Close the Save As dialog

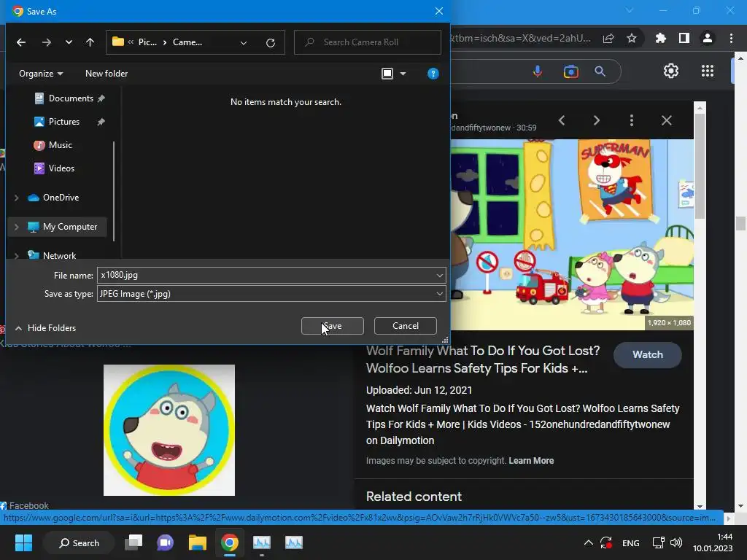coord(438,11)
